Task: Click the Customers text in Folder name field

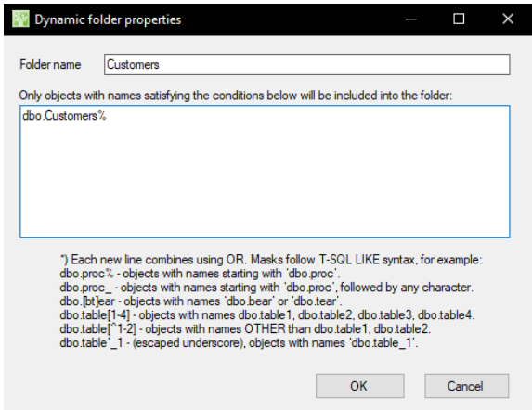Action: [x=133, y=64]
